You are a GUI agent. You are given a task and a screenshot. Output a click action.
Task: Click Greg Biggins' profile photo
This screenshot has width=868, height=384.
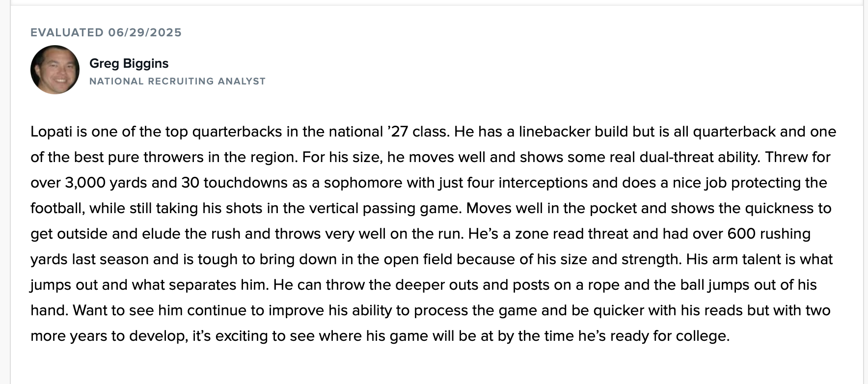55,70
